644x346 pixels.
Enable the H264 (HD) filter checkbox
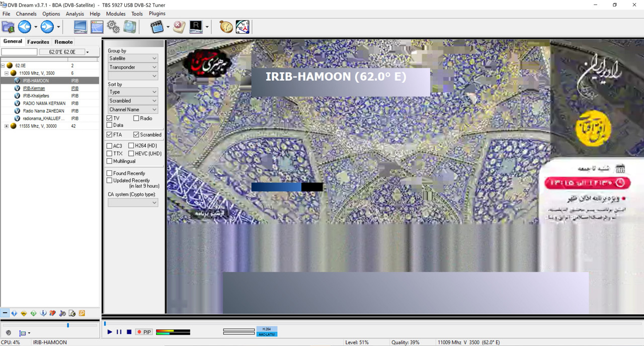pyautogui.click(x=131, y=146)
